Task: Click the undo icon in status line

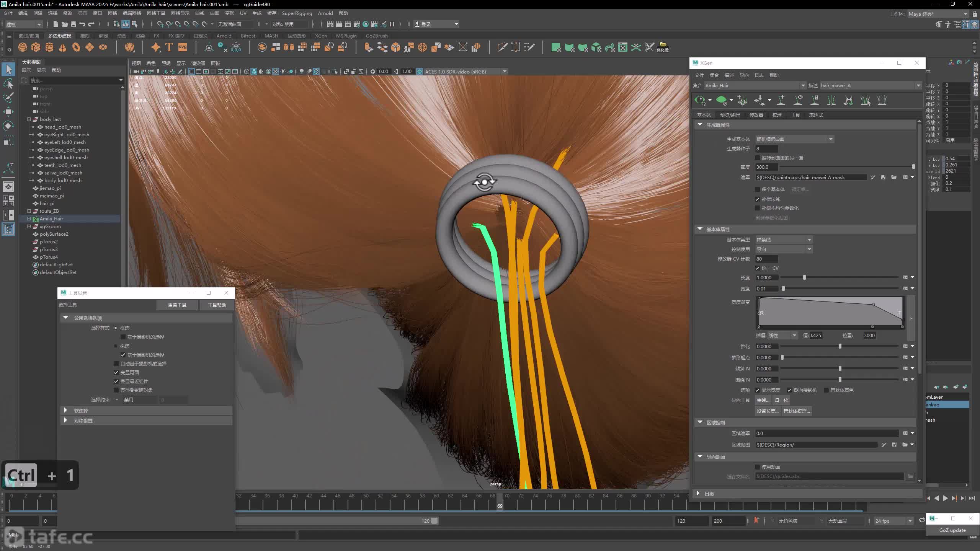Action: click(82, 24)
